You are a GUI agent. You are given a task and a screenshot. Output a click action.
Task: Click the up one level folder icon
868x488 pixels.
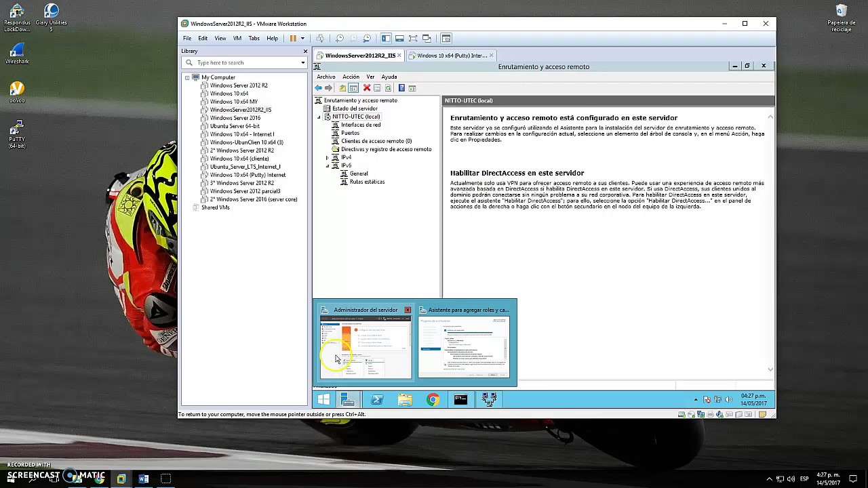coord(342,88)
